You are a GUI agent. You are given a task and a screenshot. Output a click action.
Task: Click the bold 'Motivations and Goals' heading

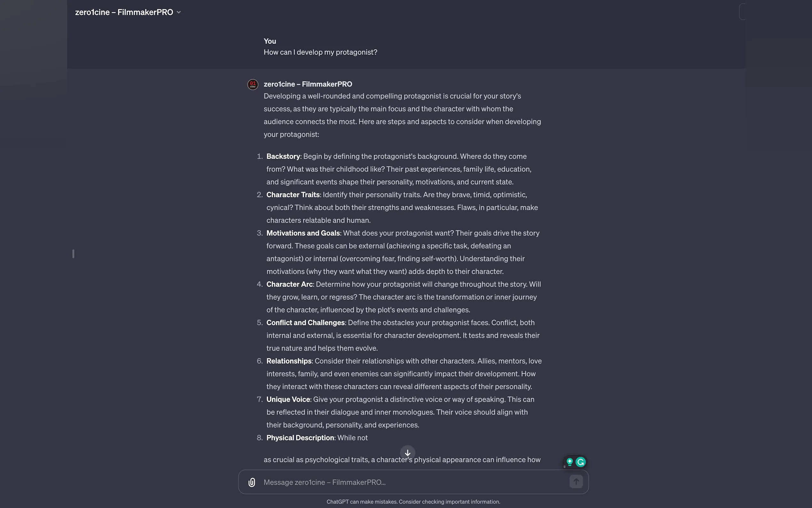(303, 233)
